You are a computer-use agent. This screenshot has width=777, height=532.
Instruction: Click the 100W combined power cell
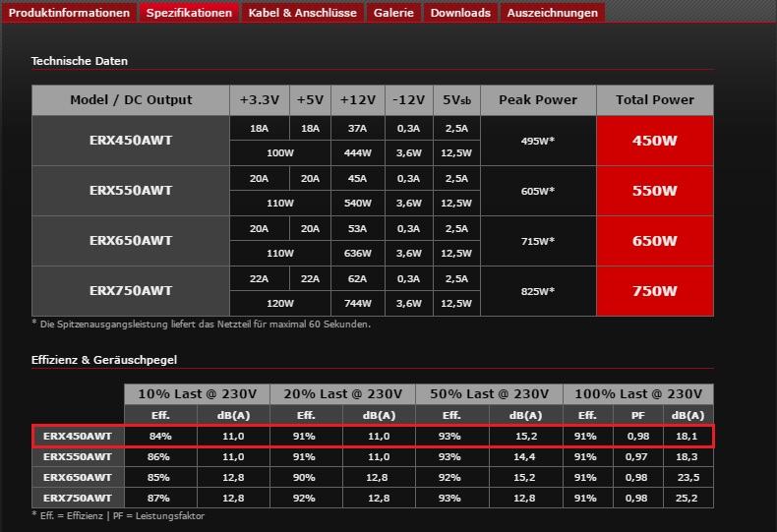pyautogui.click(x=280, y=153)
